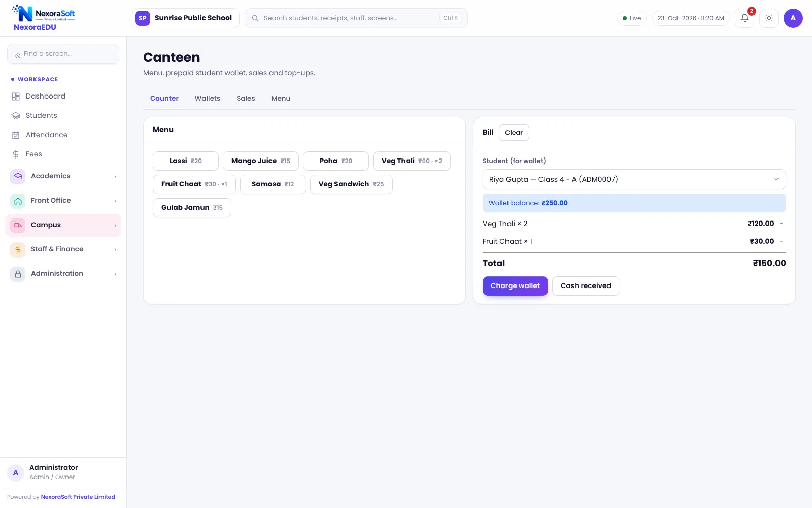Switch to the Counter tab
The height and width of the screenshot is (508, 812).
(x=164, y=99)
